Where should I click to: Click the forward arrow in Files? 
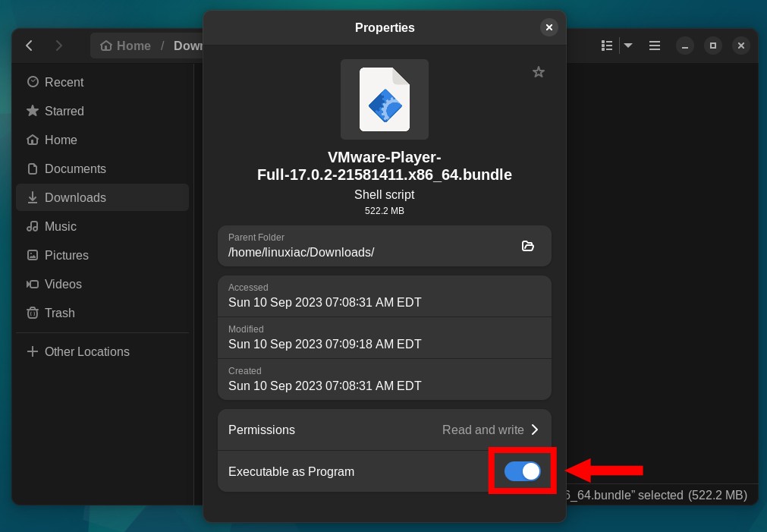(58, 46)
